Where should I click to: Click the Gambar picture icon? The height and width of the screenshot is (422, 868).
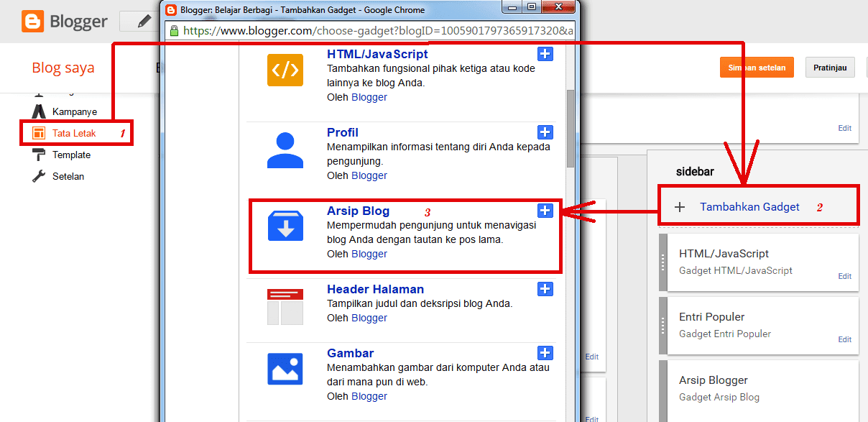285,368
